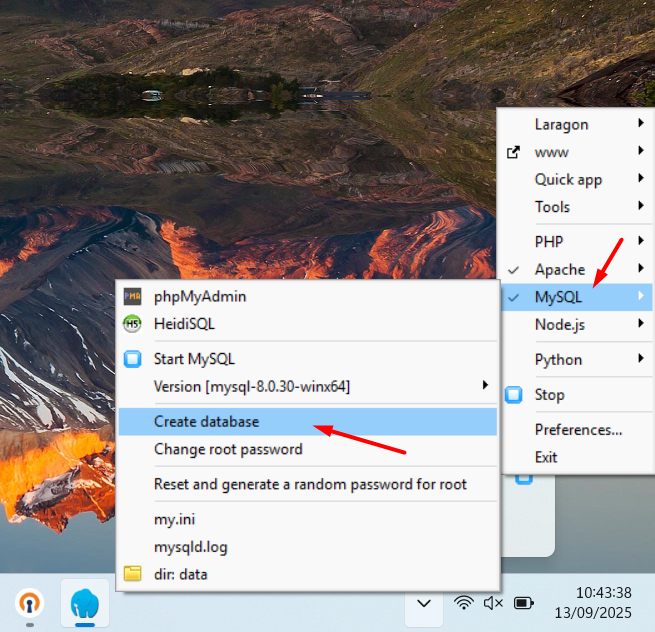This screenshot has width=655, height=632.
Task: Launch HeidiSQL from the MySQL submenu
Action: coord(132,324)
